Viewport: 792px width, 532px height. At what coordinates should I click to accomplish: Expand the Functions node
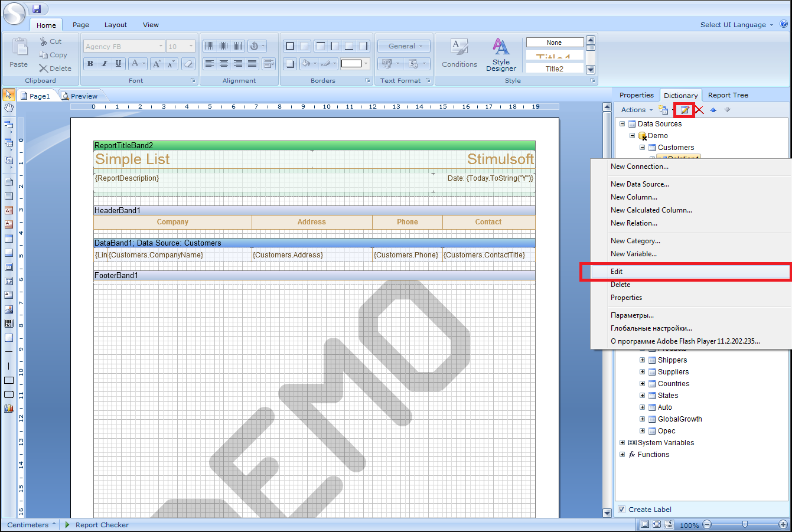622,455
